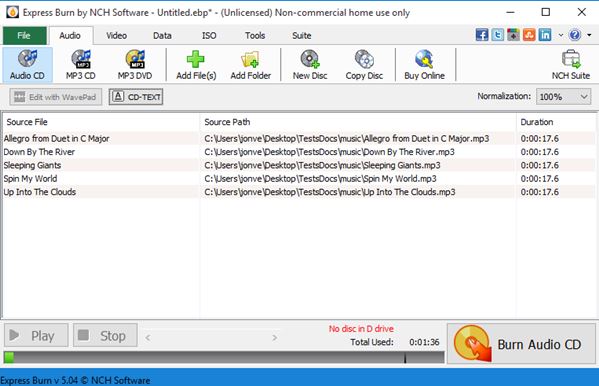Open the NCH Suite toolbox

[571, 65]
